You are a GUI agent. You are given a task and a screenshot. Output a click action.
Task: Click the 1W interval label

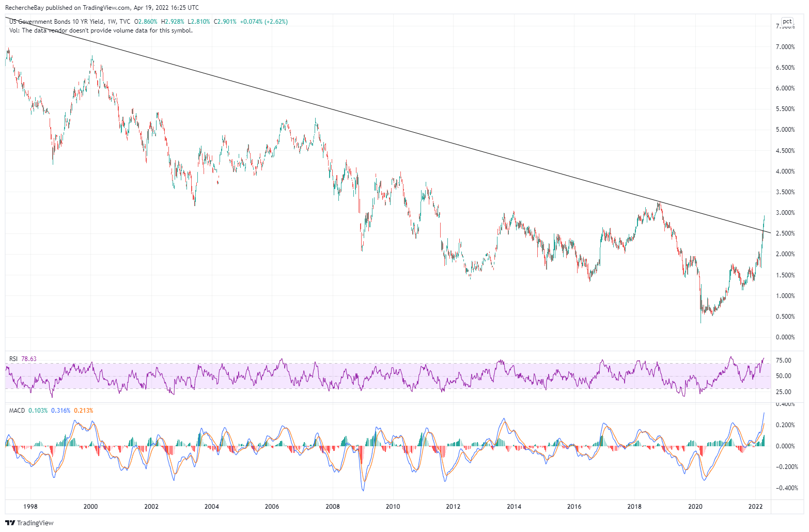(111, 22)
